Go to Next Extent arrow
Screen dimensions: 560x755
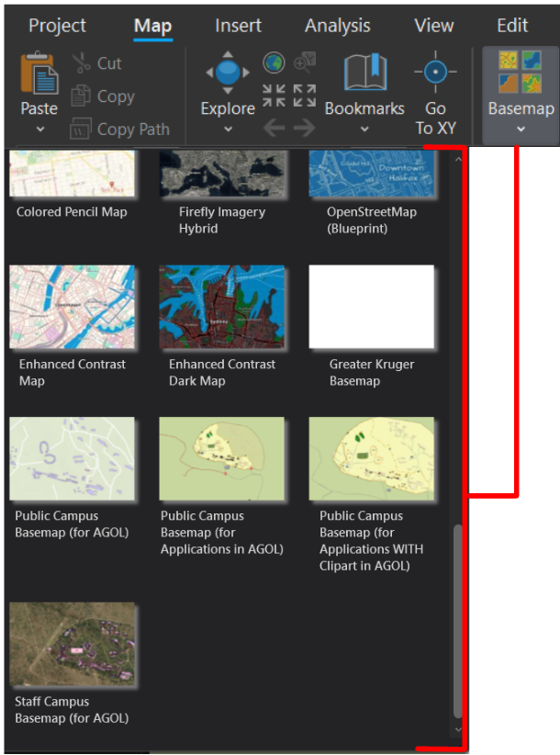point(305,128)
